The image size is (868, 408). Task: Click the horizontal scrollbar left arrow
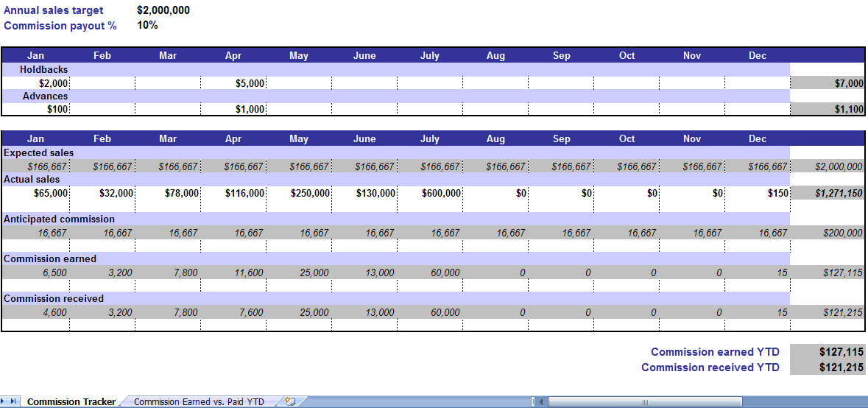[543, 401]
